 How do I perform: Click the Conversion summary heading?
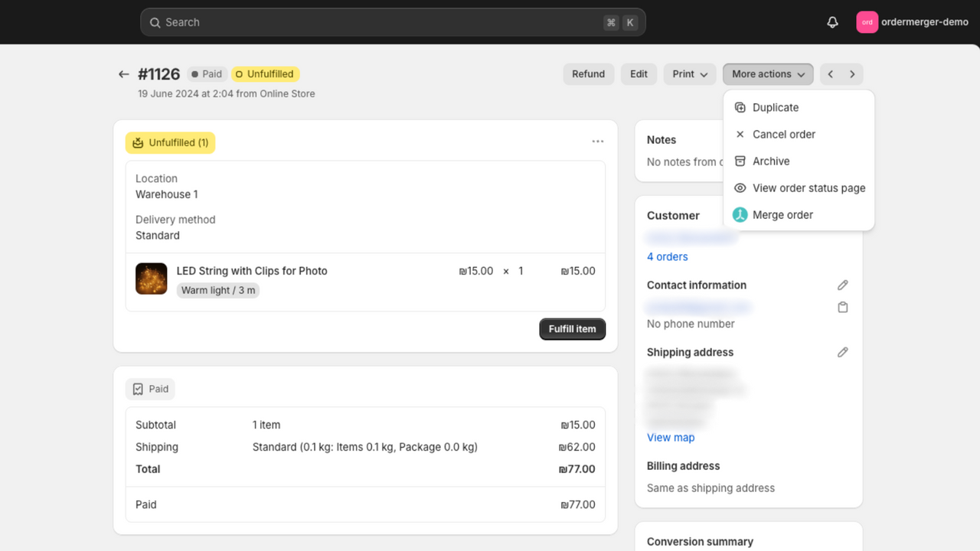coord(700,542)
